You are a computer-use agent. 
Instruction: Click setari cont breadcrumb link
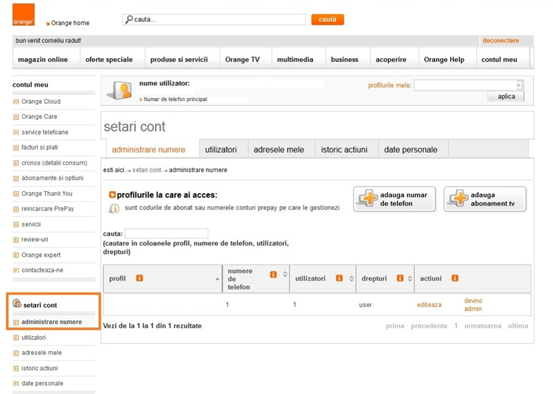point(147,170)
